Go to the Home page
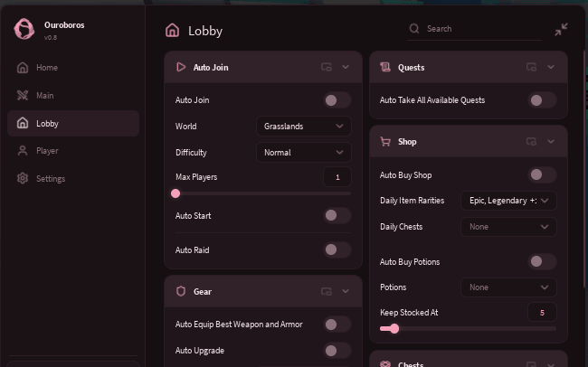588x367 pixels. tap(73, 68)
